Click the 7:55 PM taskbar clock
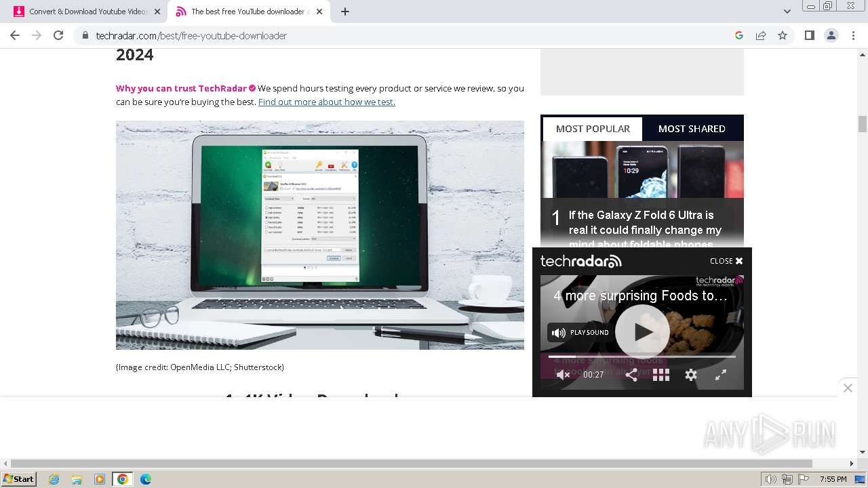This screenshot has width=868, height=488. click(833, 479)
